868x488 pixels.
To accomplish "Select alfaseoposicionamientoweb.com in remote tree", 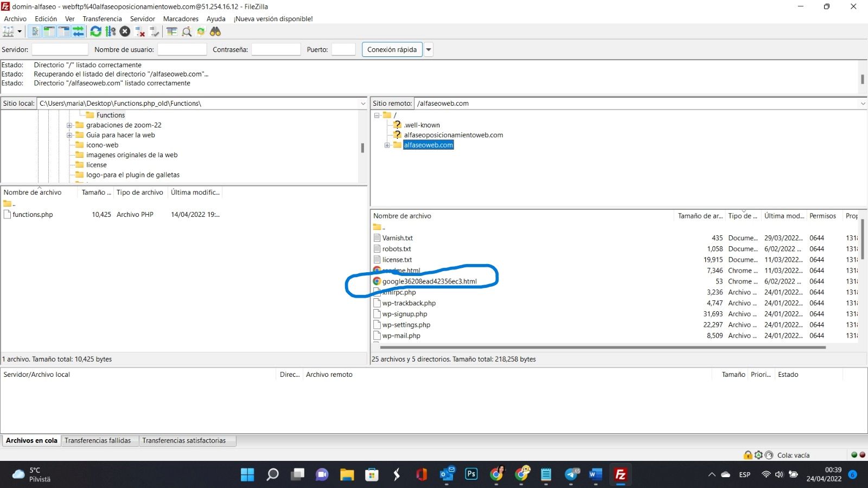I will (454, 135).
